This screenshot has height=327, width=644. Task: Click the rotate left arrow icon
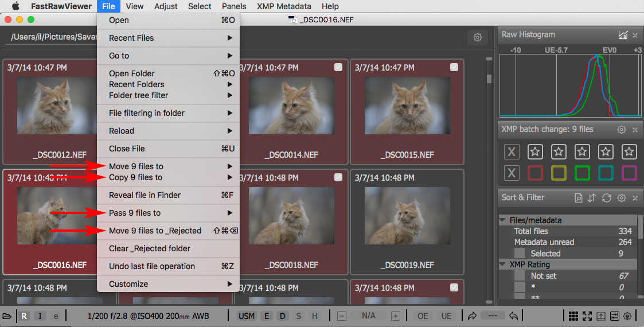click(x=514, y=316)
